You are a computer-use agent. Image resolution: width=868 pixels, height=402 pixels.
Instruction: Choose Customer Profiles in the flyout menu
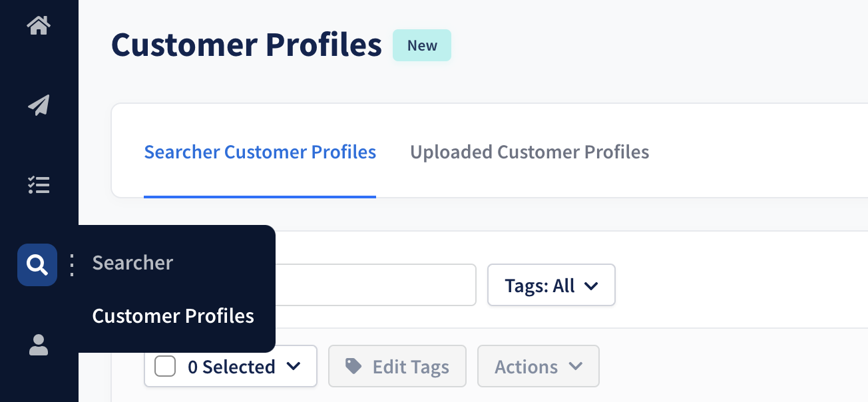(x=173, y=315)
